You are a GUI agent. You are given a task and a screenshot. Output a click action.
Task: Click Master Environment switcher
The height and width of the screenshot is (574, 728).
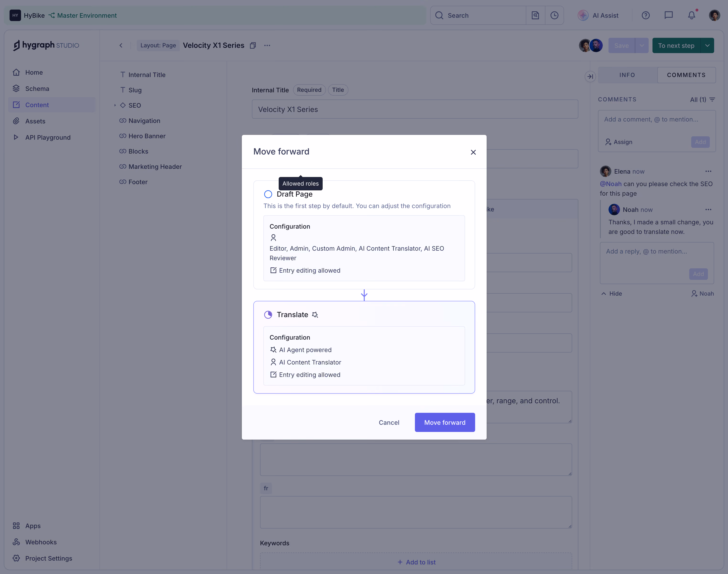click(x=83, y=16)
